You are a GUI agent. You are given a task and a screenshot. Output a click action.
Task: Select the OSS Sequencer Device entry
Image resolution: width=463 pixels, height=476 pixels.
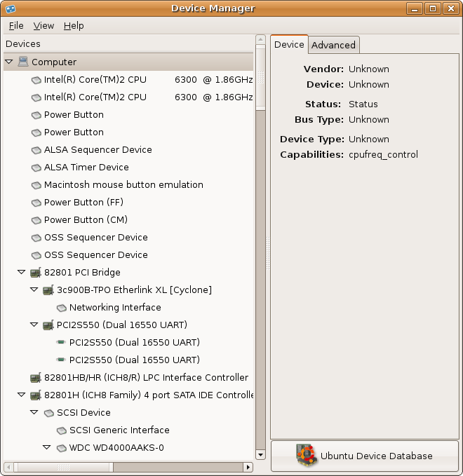coord(95,237)
